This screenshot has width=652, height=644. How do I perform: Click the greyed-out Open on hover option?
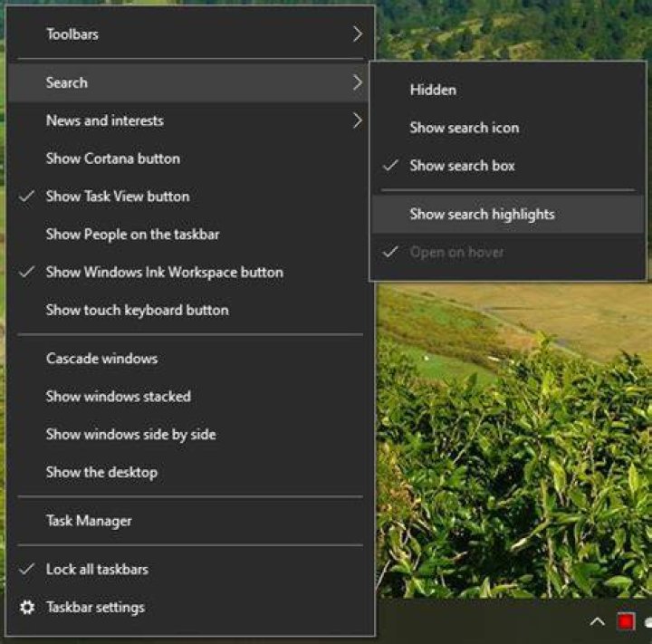coord(508,252)
